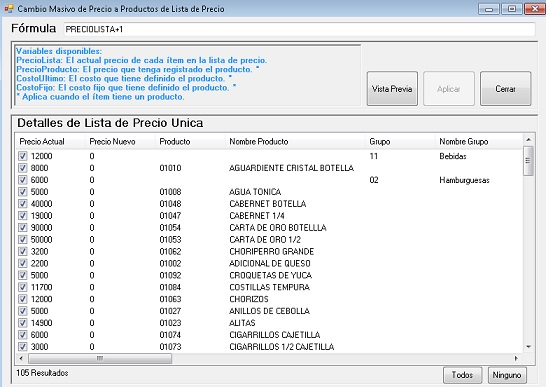Toggle checkbox for the Hamburguesas group row

pyautogui.click(x=23, y=180)
